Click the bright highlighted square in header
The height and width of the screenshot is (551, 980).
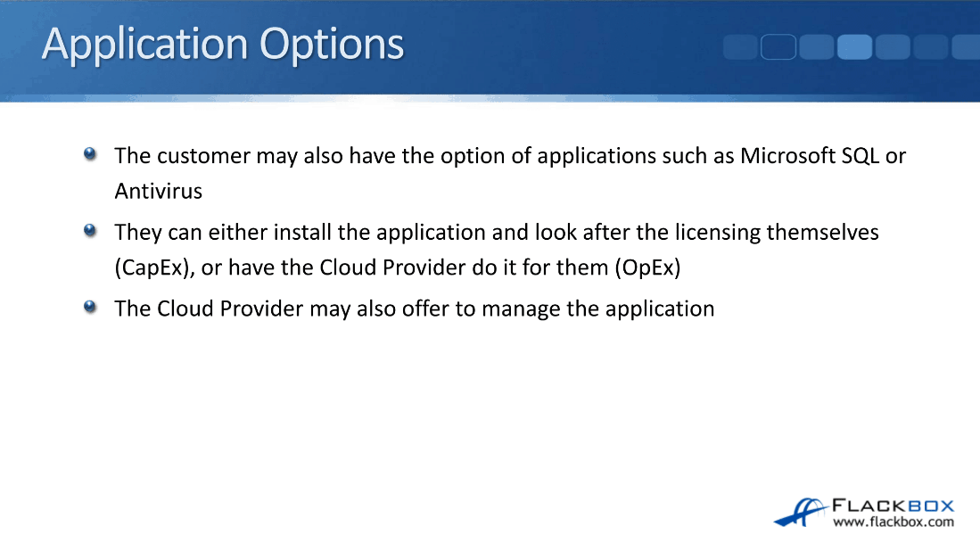tap(854, 46)
